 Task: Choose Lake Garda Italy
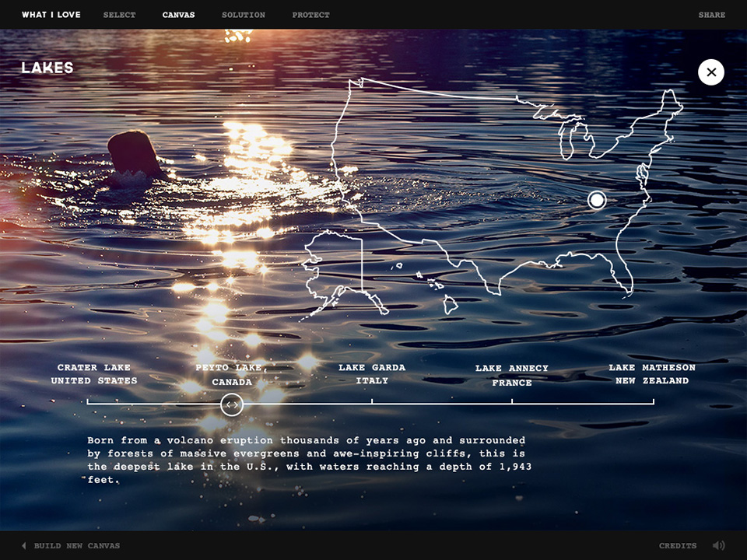[x=372, y=374]
